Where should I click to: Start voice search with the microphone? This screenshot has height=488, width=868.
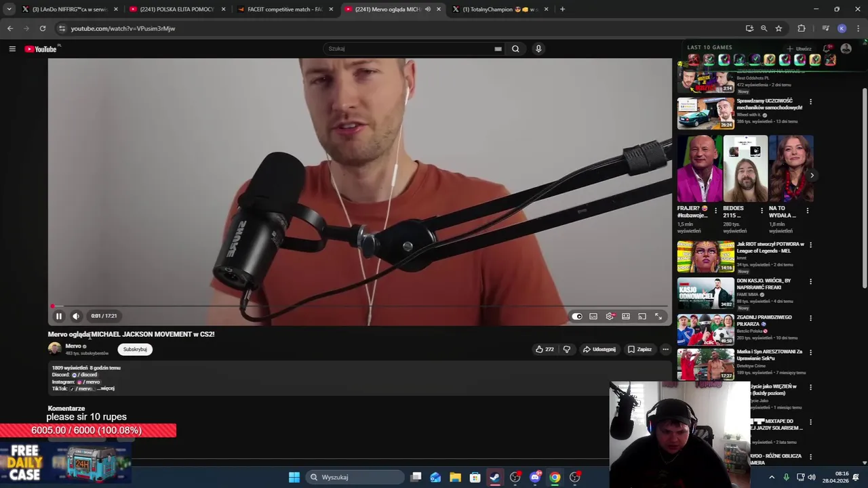[x=538, y=49]
